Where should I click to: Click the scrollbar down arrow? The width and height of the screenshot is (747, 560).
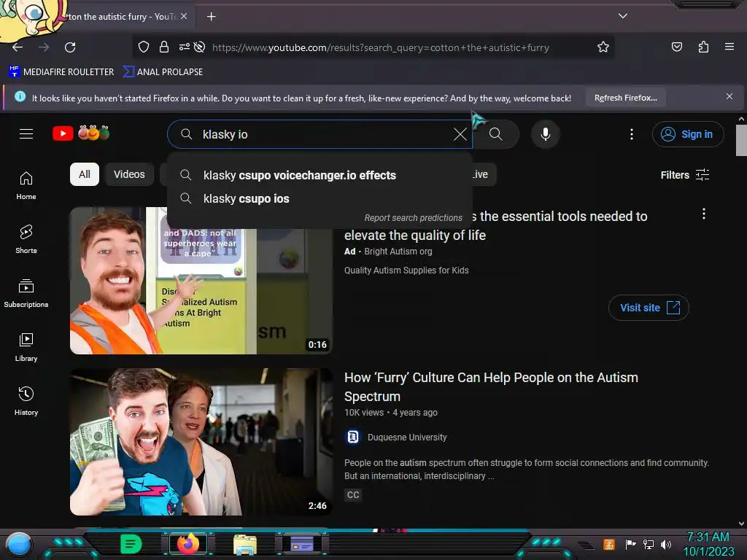tap(741, 524)
